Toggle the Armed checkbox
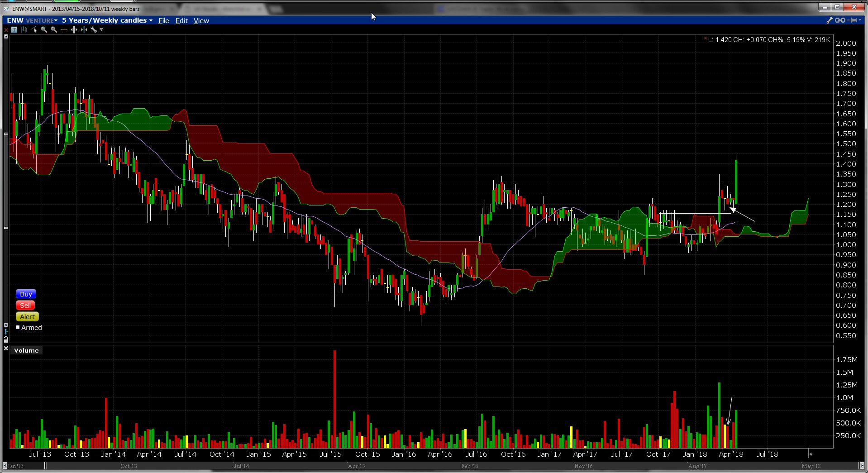 18,327
